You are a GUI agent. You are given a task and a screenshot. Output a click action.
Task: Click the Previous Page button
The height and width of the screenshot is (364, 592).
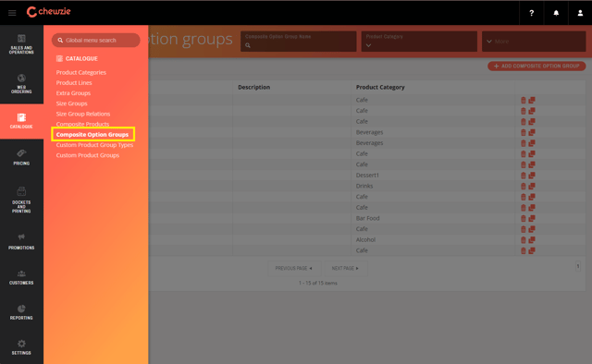click(x=294, y=268)
